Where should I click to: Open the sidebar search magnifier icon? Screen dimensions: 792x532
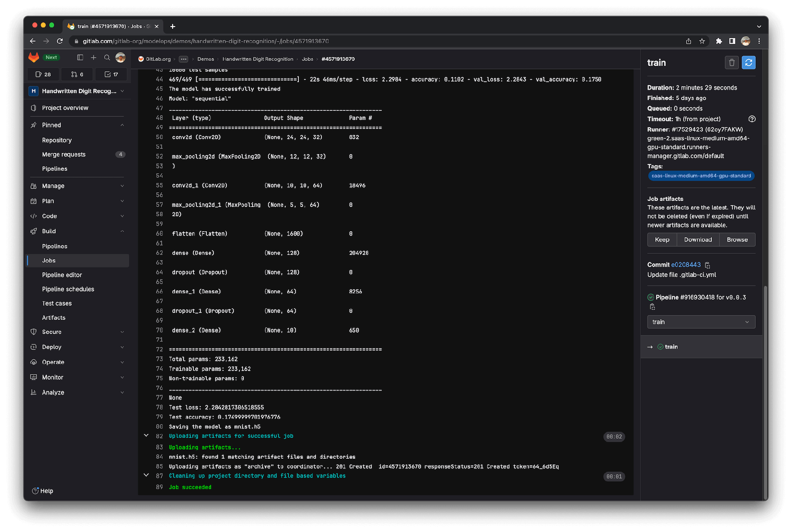pyautogui.click(x=107, y=57)
